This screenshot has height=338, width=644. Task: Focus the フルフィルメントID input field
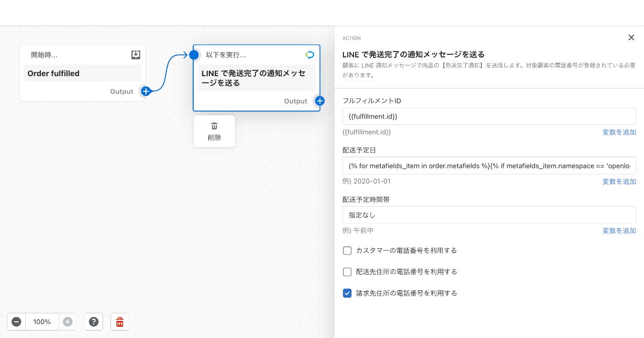click(489, 116)
